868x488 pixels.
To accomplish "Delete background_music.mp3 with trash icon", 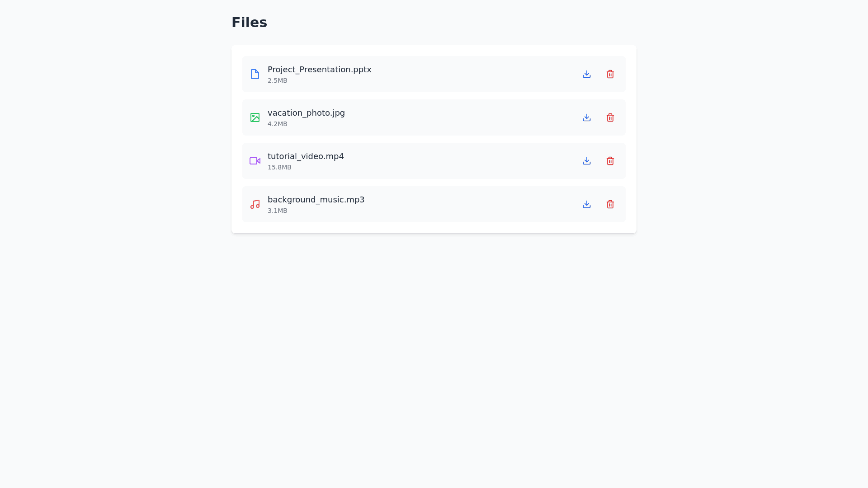I will (610, 204).
